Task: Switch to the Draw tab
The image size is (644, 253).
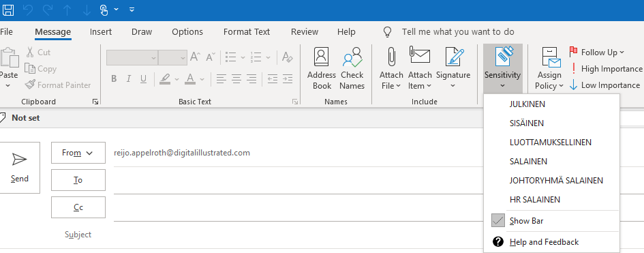Action: click(142, 31)
